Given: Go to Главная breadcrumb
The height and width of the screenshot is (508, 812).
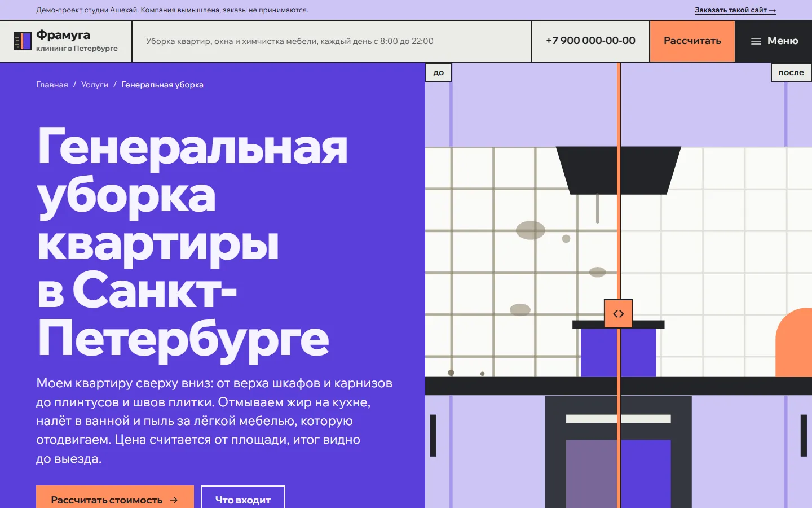Looking at the screenshot, I should 52,85.
